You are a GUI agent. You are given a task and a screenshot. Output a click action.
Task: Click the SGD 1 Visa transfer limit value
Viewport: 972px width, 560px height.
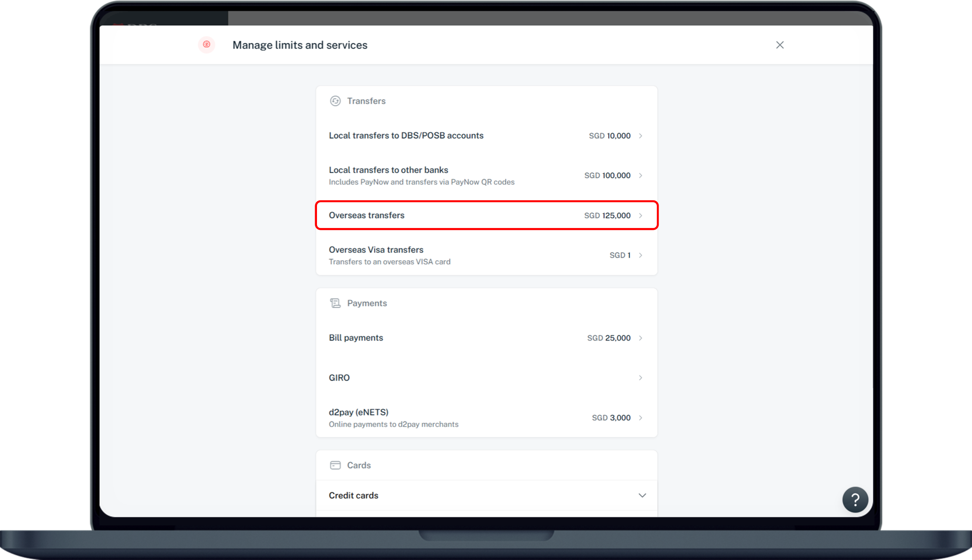click(619, 255)
